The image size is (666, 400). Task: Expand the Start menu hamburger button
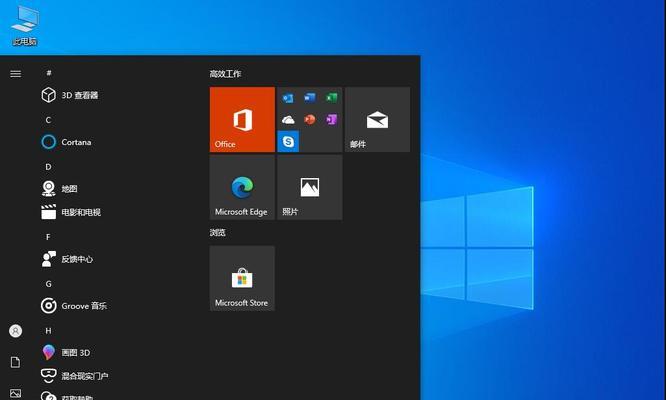click(16, 74)
